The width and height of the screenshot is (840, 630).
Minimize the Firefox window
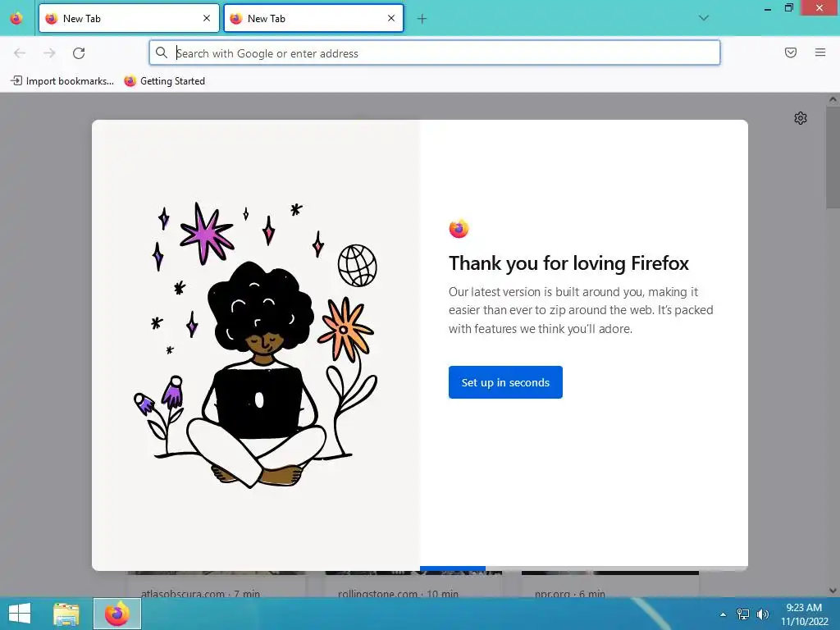click(768, 8)
